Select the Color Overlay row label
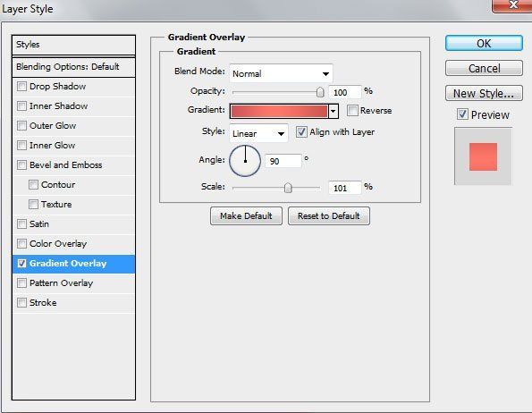 tap(58, 244)
